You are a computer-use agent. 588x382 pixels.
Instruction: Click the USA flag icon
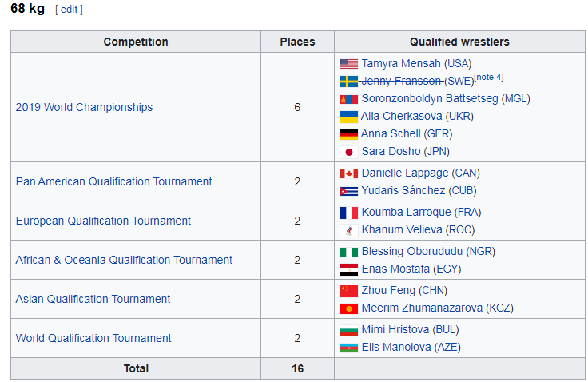click(x=349, y=64)
